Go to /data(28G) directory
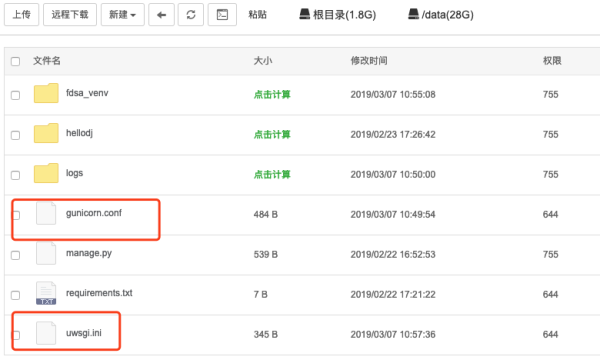This screenshot has width=600, height=360. click(447, 15)
